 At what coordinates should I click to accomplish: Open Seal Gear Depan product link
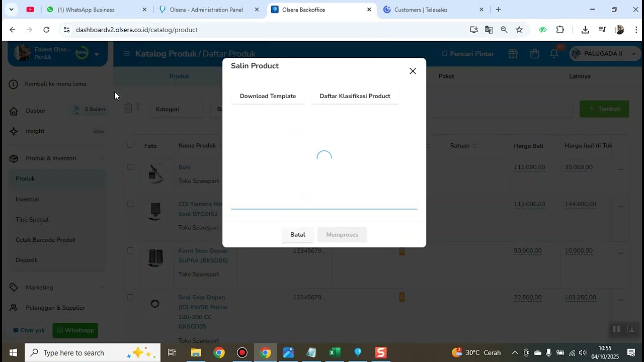point(203,312)
